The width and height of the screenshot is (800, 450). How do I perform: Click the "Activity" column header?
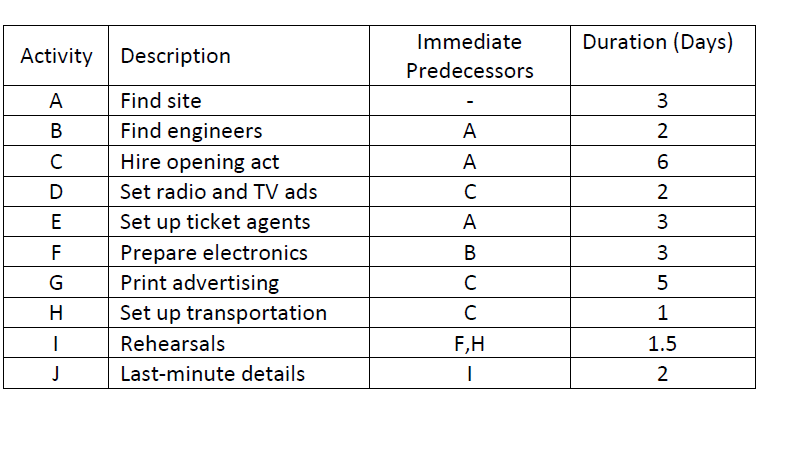(56, 56)
